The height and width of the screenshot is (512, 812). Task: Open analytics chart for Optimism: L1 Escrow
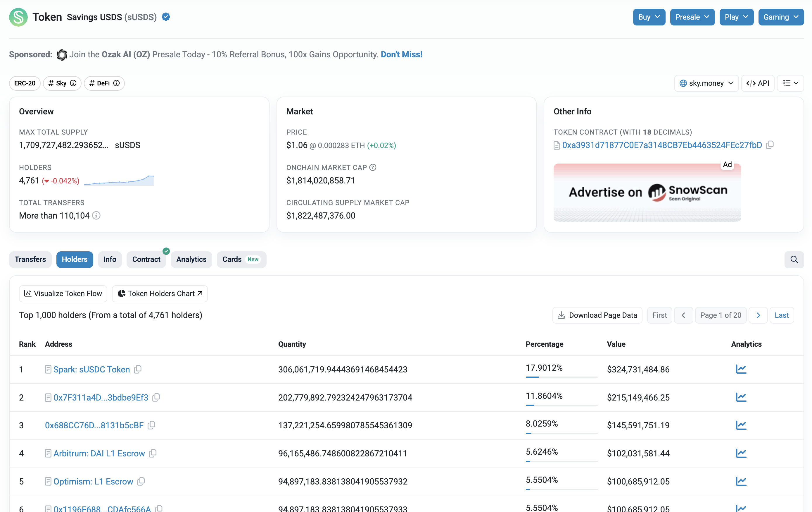click(x=741, y=481)
